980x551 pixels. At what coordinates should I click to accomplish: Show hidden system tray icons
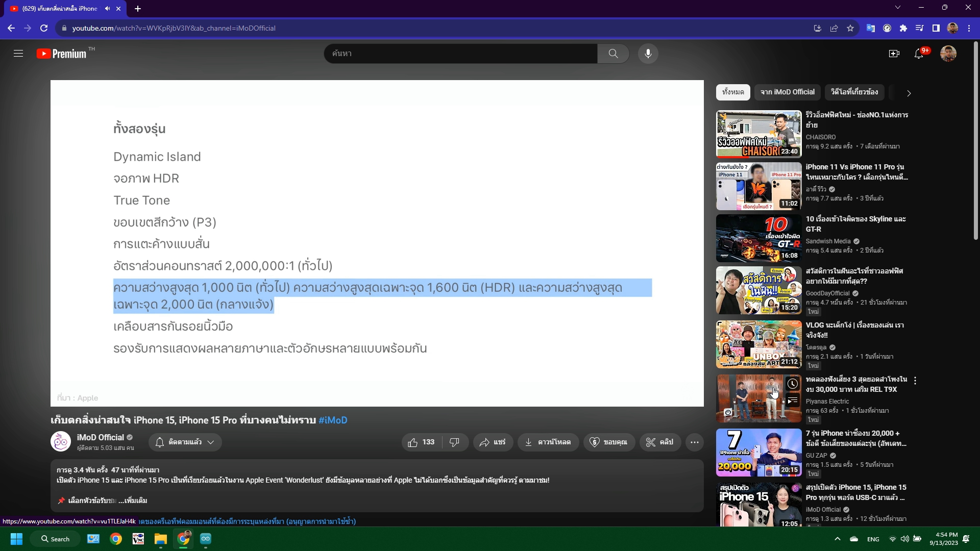837,539
